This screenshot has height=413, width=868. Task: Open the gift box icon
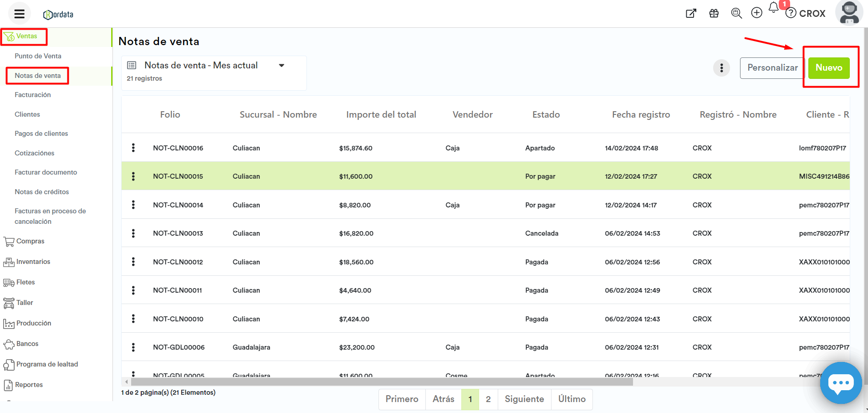coord(714,13)
